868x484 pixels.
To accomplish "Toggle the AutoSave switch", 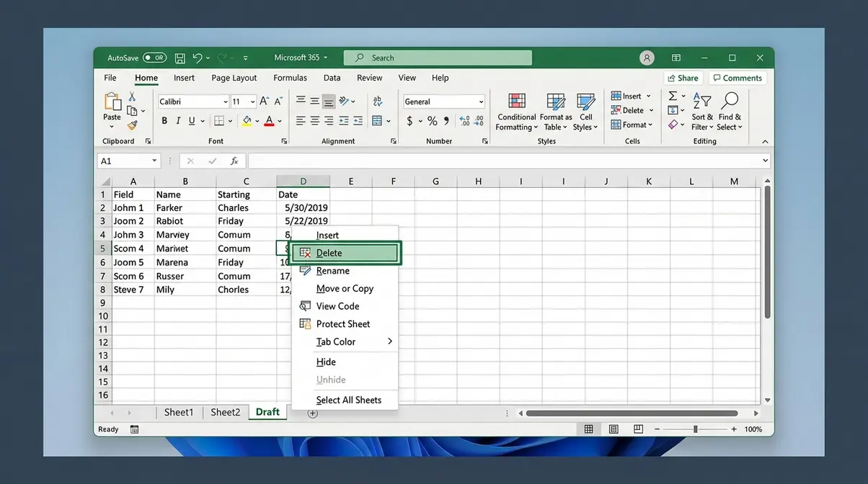I will click(154, 58).
